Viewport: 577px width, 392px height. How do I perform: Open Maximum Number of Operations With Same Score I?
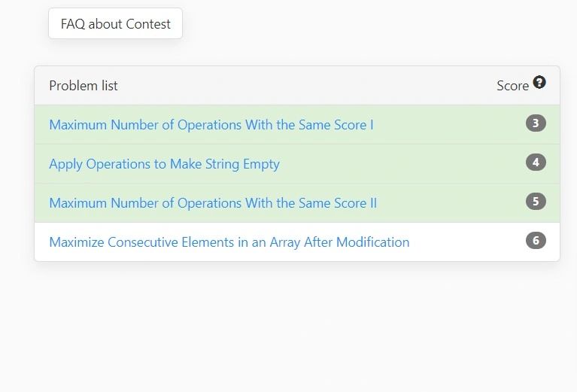(211, 125)
